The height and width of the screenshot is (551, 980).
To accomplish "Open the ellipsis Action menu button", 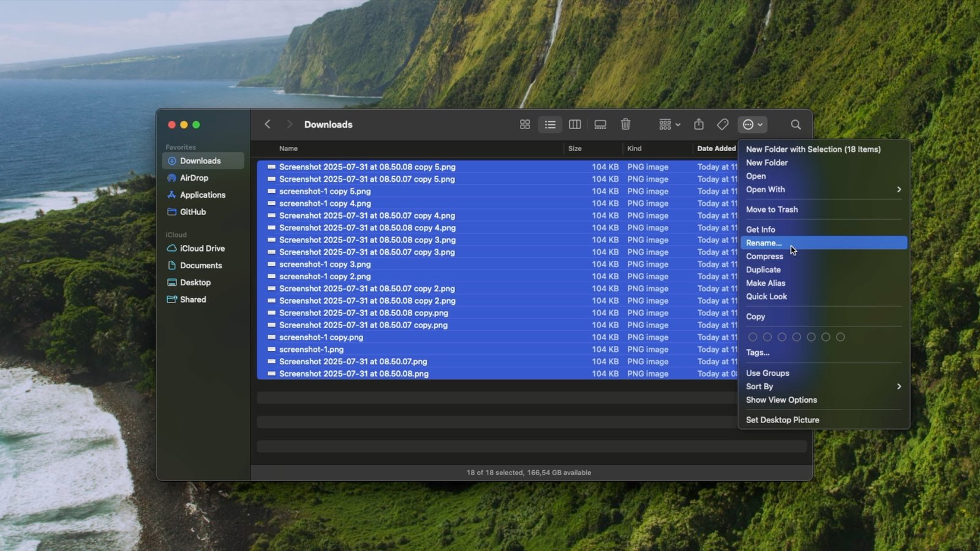I will point(752,124).
